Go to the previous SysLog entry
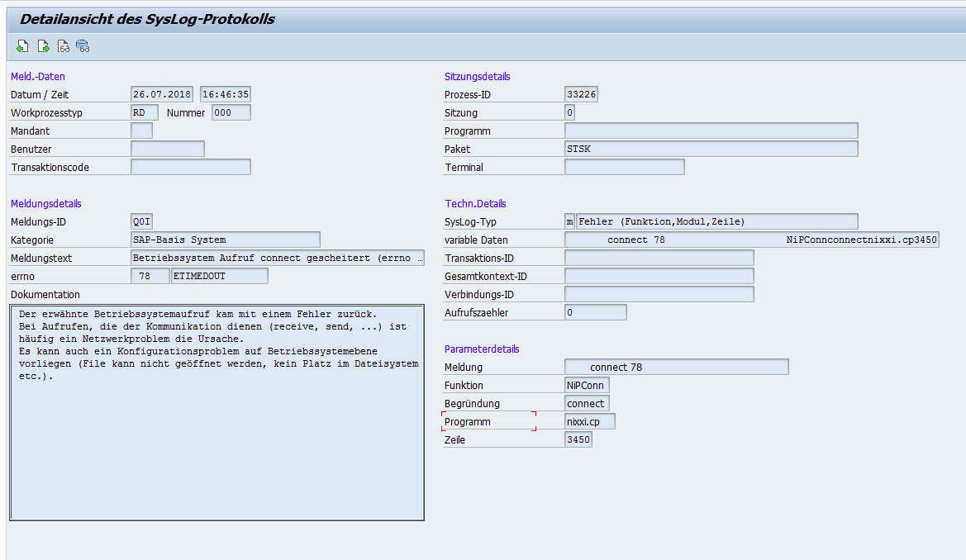 click(23, 47)
